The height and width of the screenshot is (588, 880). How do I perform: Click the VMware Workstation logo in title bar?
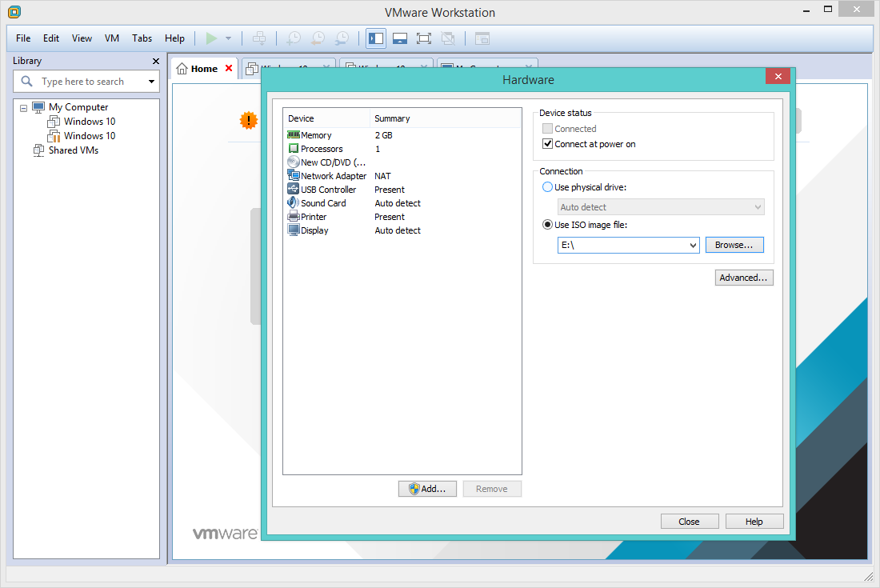[14, 11]
